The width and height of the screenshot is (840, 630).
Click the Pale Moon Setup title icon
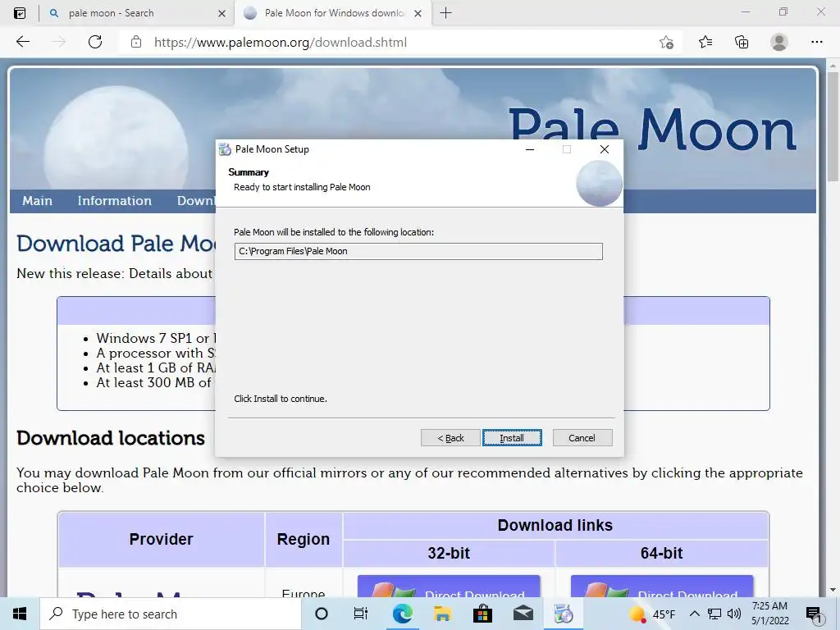(x=225, y=149)
